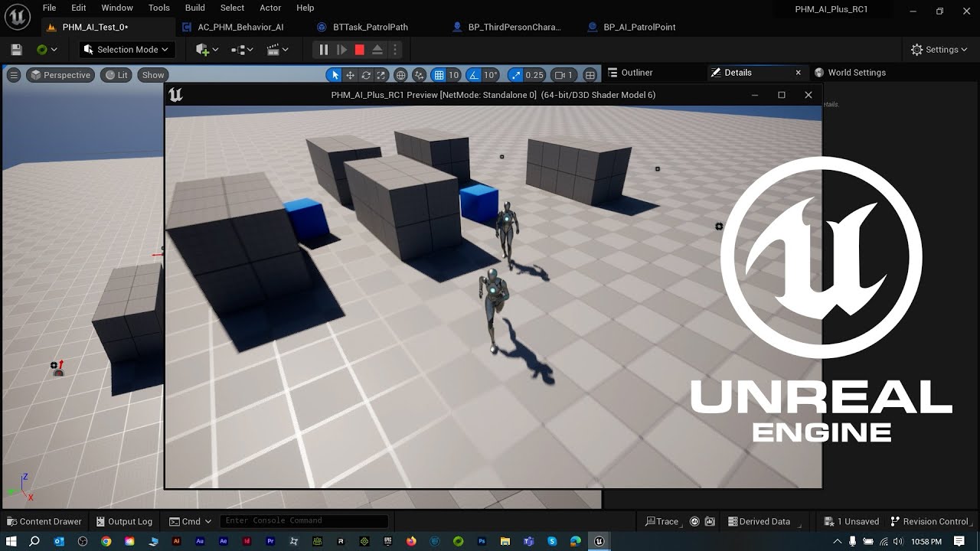Toggle surface snapping in the viewport
Image resolution: width=980 pixels, height=551 pixels.
[x=419, y=75]
